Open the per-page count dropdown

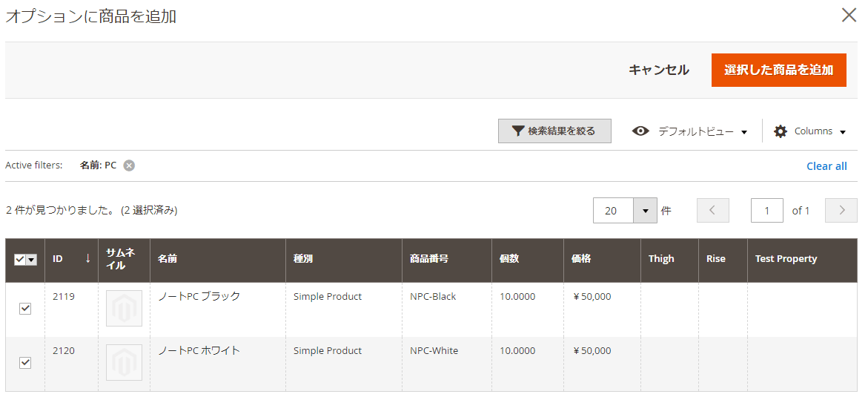[645, 211]
